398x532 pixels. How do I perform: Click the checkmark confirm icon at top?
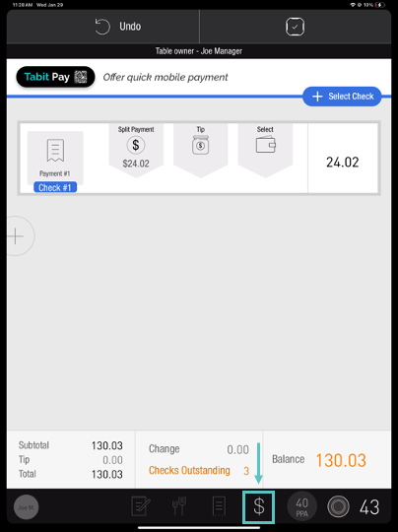pos(295,27)
